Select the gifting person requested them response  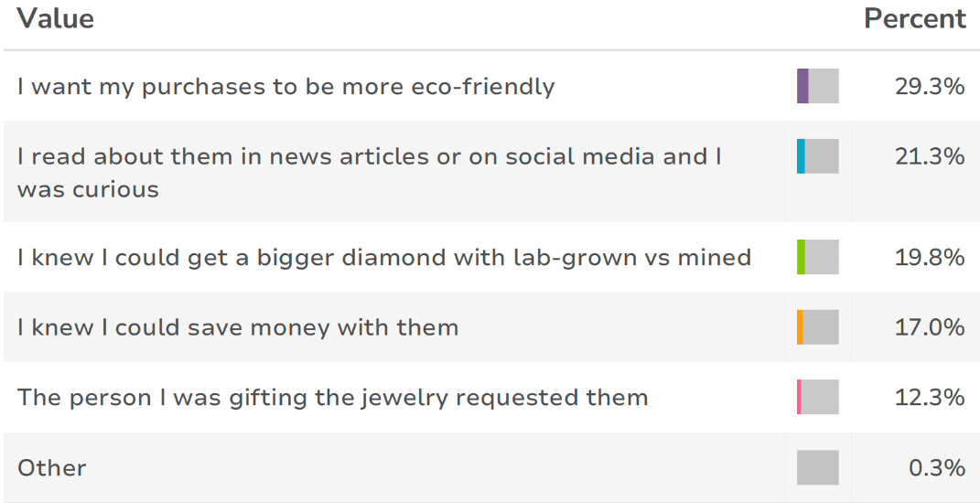[332, 398]
